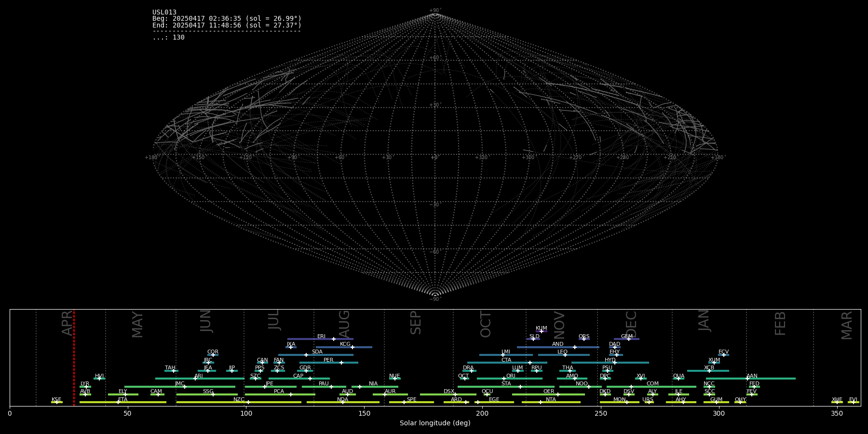The height and width of the screenshot is (434, 868).
Task: Click the NTA shower label
Action: pyautogui.click(x=551, y=400)
